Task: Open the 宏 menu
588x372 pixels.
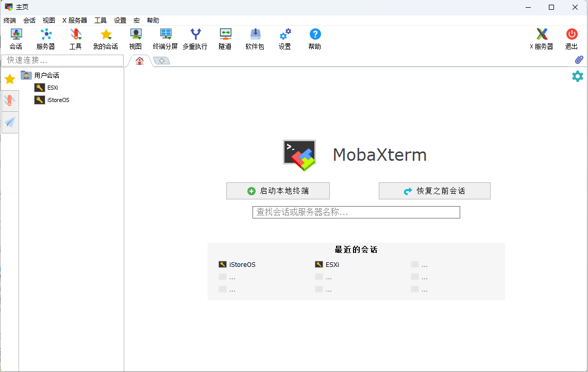Action: [x=136, y=21]
